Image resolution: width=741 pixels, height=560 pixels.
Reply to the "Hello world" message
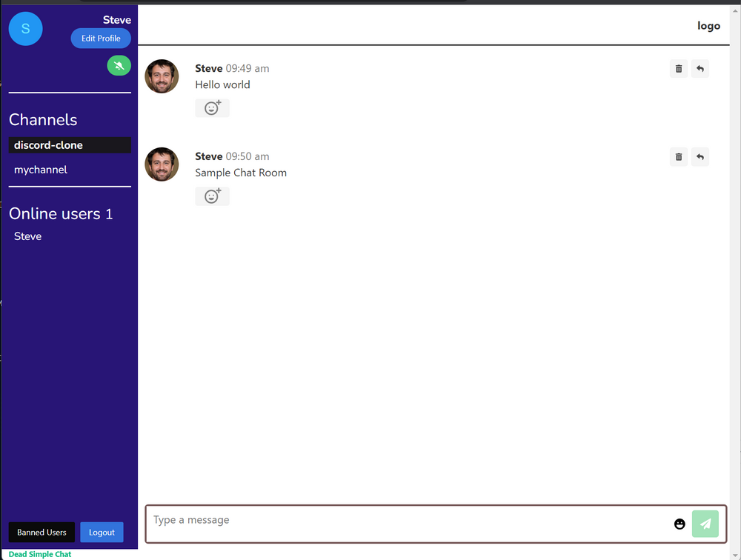pos(700,68)
